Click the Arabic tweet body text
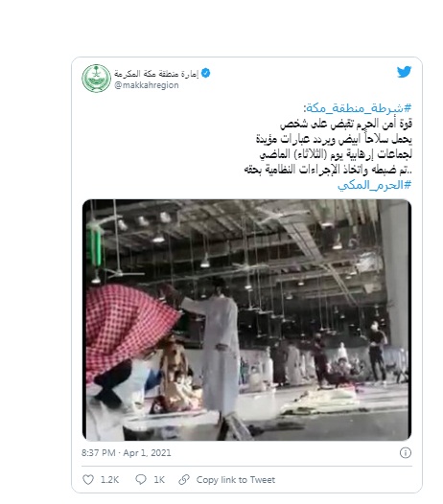Viewport: 443px width, 504px height. pos(328,147)
